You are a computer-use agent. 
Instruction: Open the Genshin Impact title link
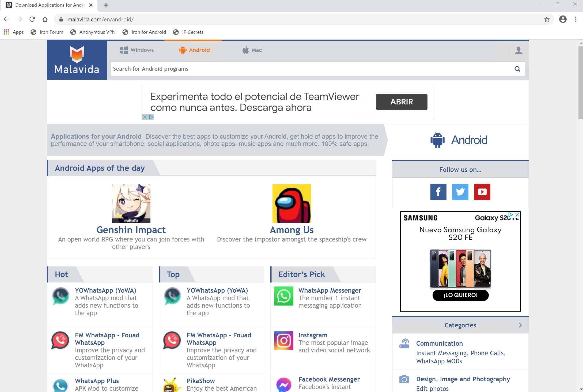coord(131,230)
